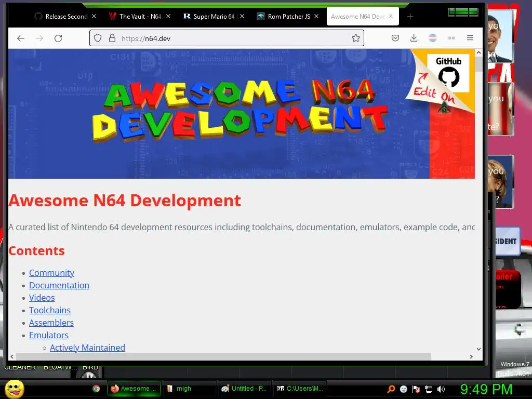Open the Documentation contents link
532x399 pixels.
pos(59,285)
